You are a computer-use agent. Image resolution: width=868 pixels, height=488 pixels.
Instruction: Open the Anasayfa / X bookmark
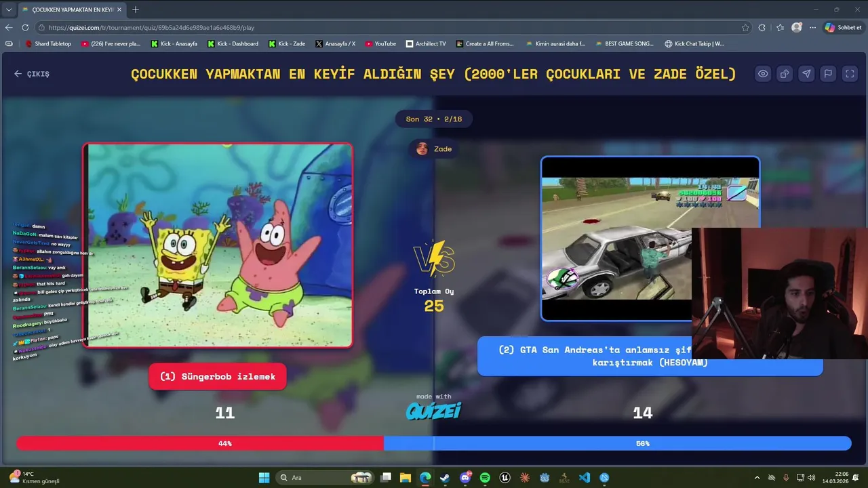pos(335,43)
